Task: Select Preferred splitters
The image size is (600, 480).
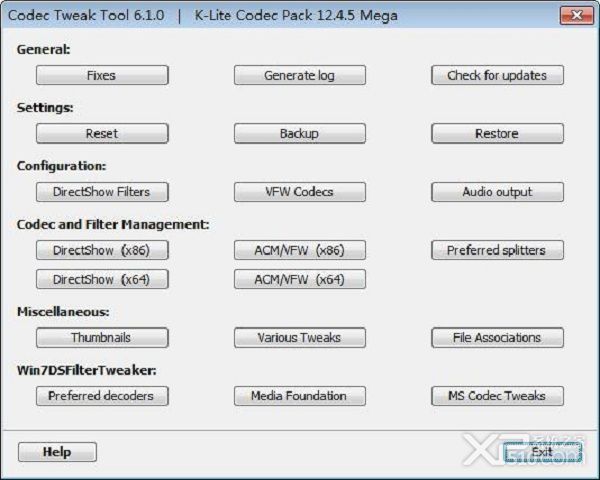Action: coord(497,250)
